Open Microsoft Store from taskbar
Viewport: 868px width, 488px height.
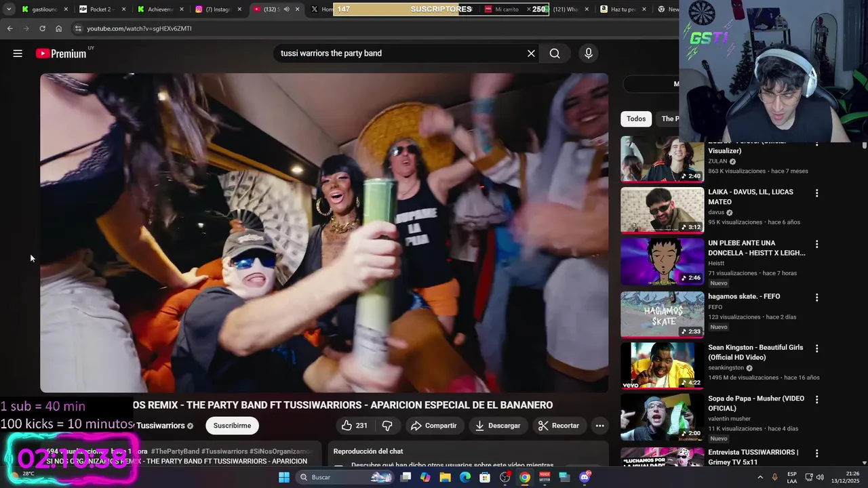click(x=485, y=477)
